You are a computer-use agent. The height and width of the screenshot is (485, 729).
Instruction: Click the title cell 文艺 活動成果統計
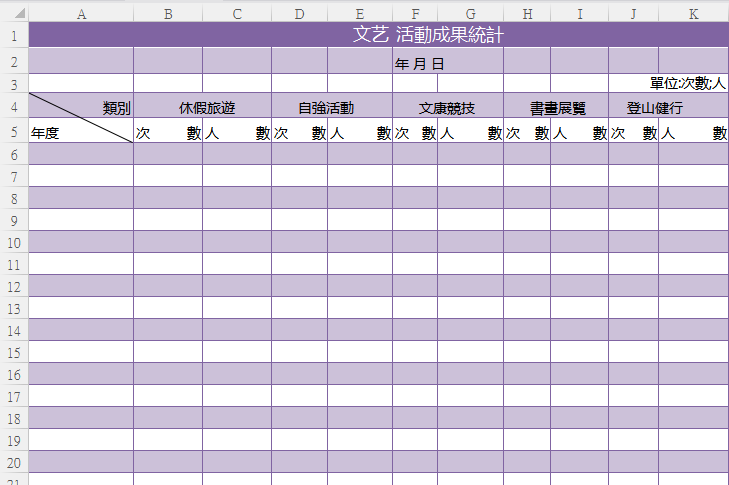coord(428,35)
